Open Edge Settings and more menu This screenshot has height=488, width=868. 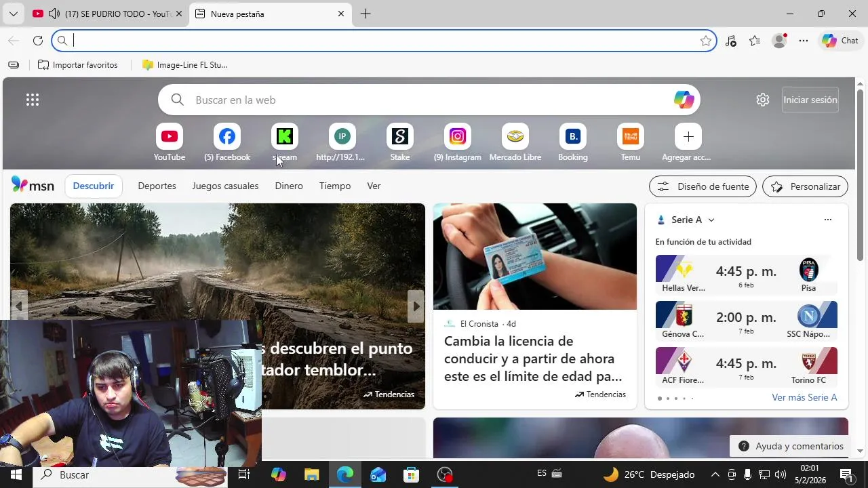[x=804, y=41]
